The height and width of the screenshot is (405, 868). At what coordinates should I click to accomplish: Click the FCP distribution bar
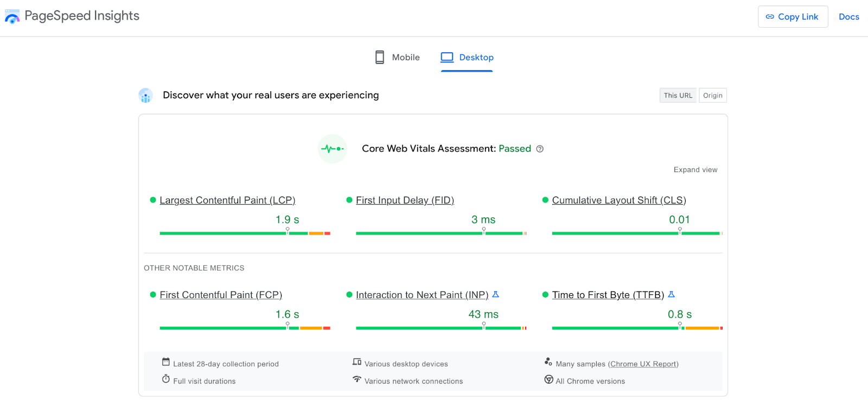245,328
